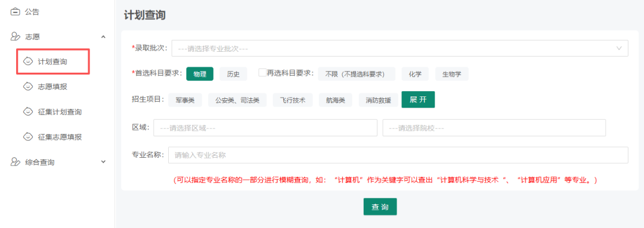Focus the 专业名称 major name input field
Screen dimensions: 644x228
tap(398, 155)
